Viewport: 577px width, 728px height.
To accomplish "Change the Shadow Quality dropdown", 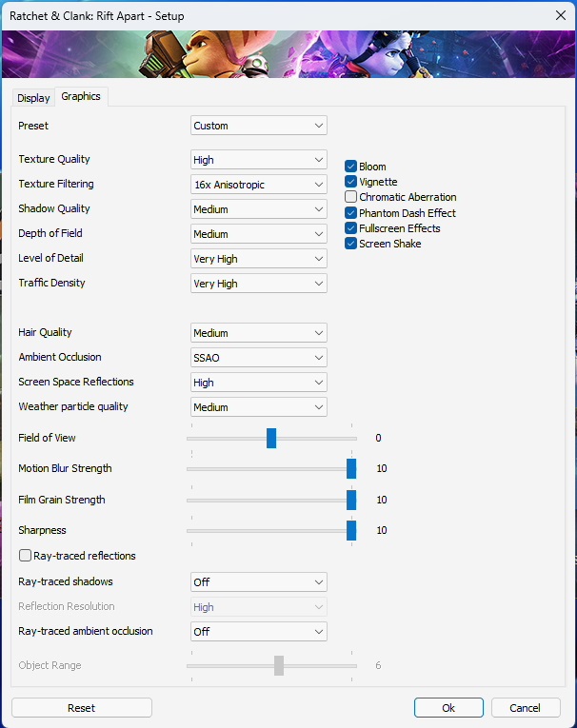I will (259, 209).
